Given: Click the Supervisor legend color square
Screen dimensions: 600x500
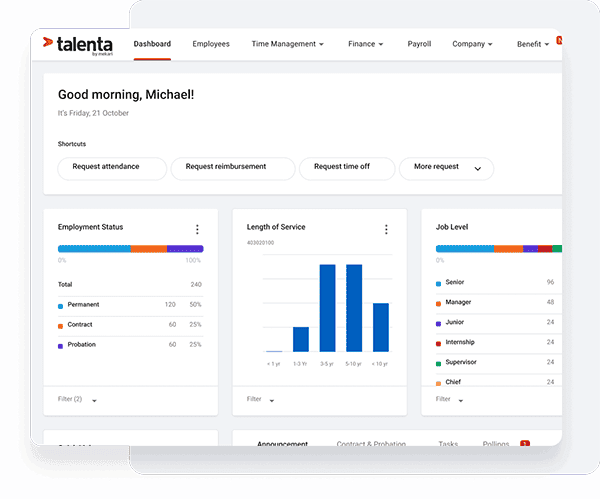Looking at the screenshot, I should pos(439,364).
